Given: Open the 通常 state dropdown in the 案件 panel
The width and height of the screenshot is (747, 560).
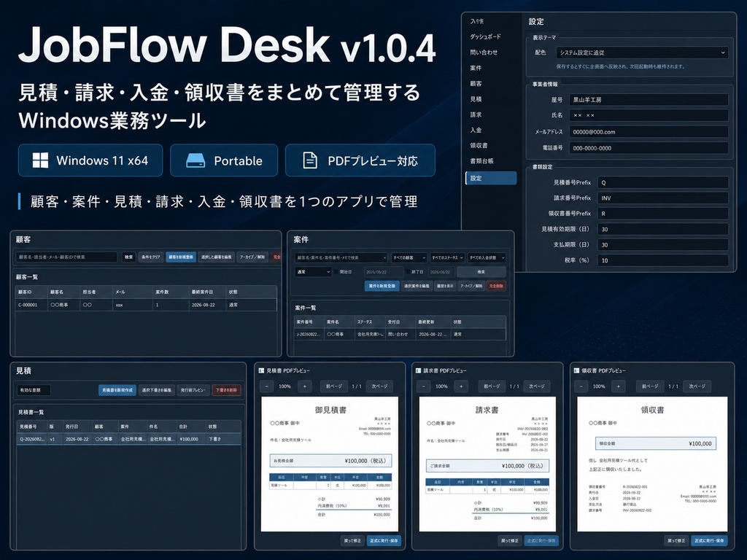Looking at the screenshot, I should click(313, 272).
